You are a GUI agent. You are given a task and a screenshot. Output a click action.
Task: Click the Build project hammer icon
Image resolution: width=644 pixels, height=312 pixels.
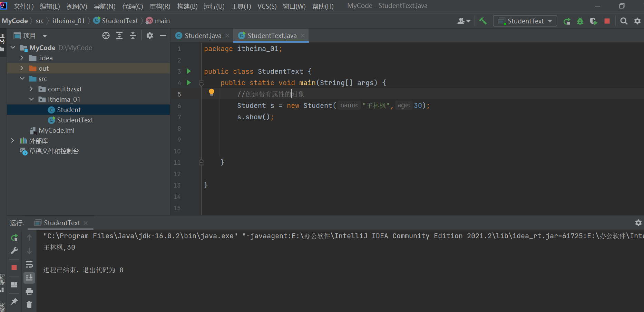tap(483, 21)
